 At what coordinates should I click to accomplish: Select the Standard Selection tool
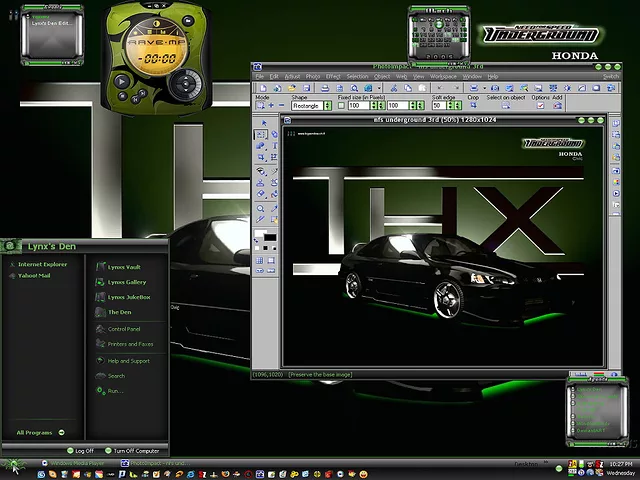click(x=260, y=134)
